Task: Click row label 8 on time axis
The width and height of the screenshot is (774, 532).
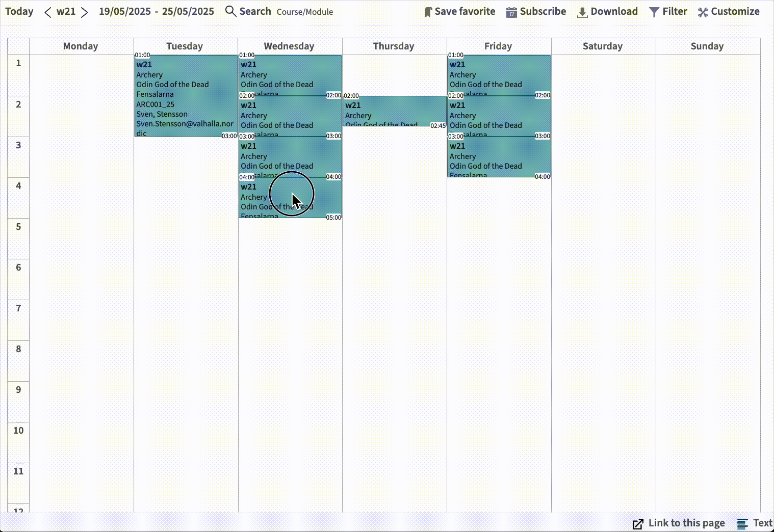Action: click(x=18, y=349)
